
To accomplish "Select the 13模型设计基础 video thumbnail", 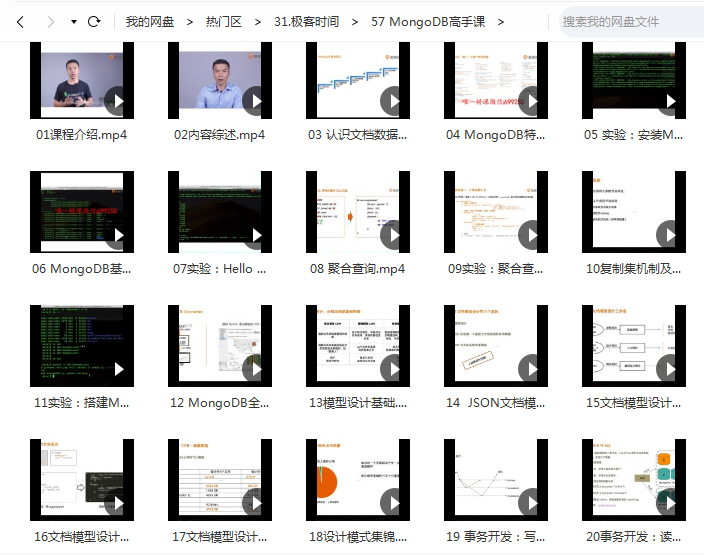I will point(358,346).
